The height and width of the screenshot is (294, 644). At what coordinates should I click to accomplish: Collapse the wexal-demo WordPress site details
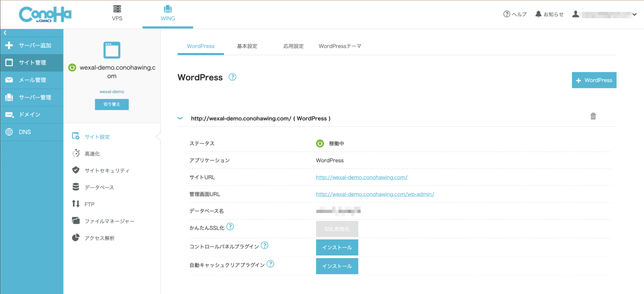180,118
